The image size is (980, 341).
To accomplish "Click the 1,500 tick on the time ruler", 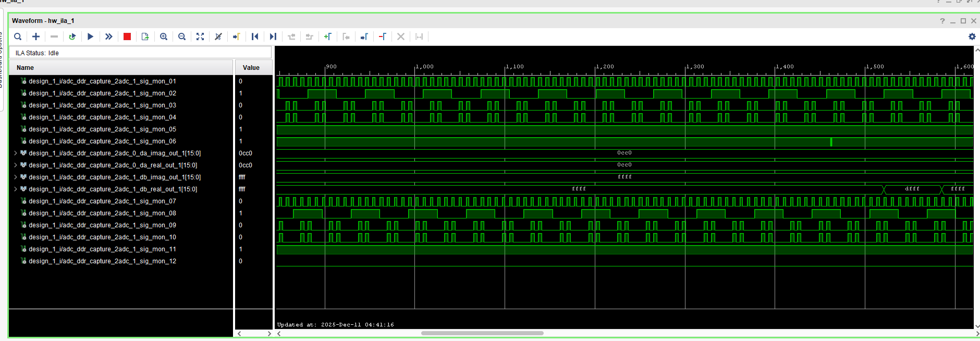I will tap(875, 67).
